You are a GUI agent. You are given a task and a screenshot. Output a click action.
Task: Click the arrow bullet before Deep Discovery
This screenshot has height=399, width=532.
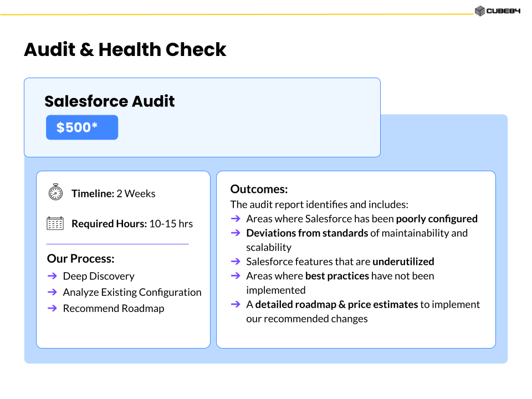point(52,276)
